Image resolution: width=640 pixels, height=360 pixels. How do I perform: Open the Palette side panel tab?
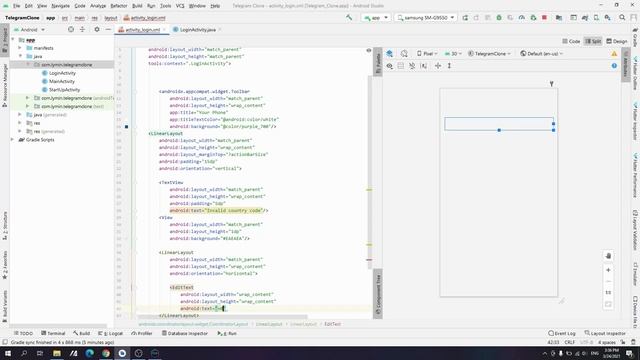click(378, 62)
